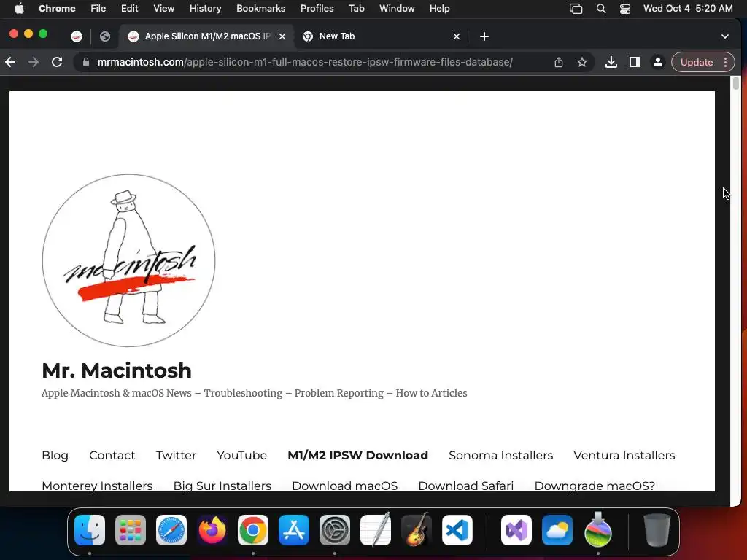Open the Trash in the Dock
The width and height of the screenshot is (747, 560).
(x=657, y=530)
